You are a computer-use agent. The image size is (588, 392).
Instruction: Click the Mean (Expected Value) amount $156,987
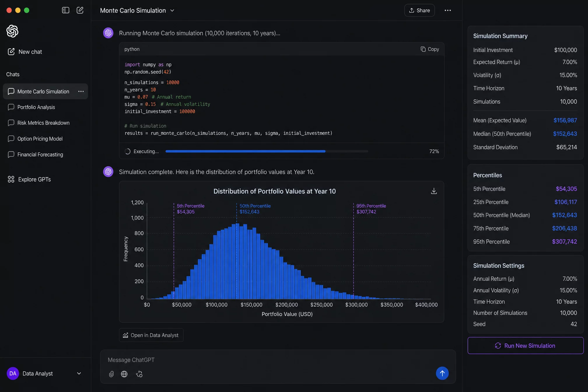pyautogui.click(x=565, y=120)
